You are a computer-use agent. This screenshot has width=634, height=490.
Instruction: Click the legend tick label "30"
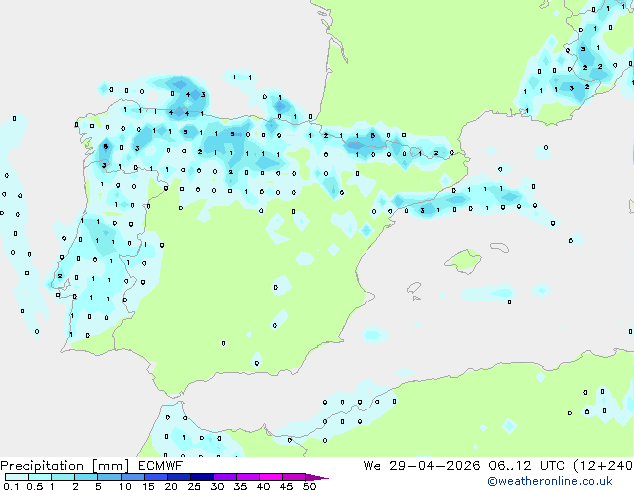[x=217, y=486]
